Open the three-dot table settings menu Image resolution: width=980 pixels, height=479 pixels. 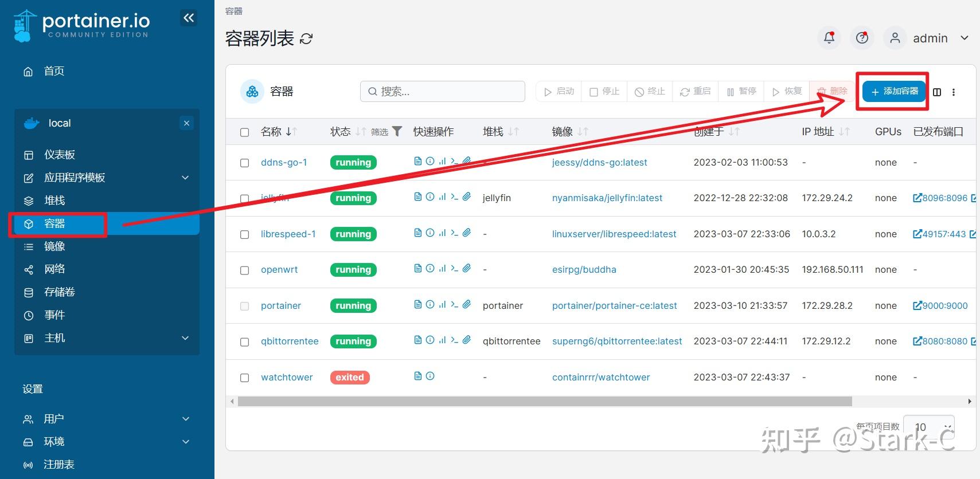(x=954, y=92)
